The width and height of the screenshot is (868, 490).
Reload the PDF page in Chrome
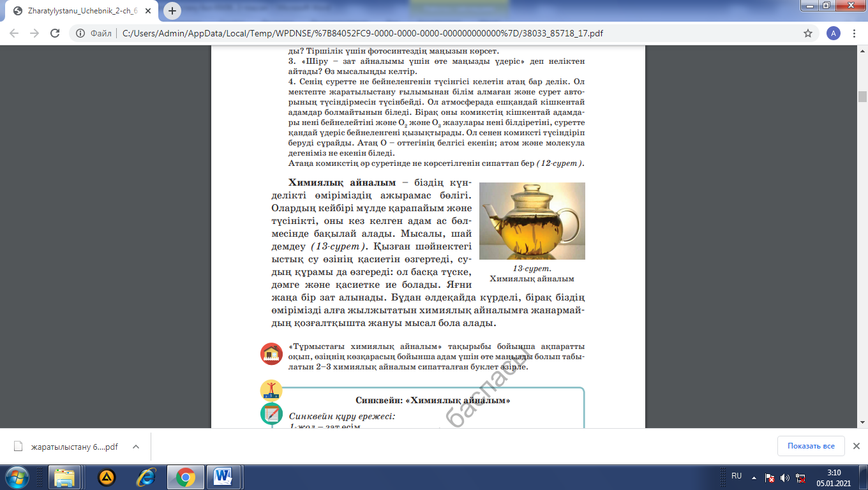pos(55,33)
